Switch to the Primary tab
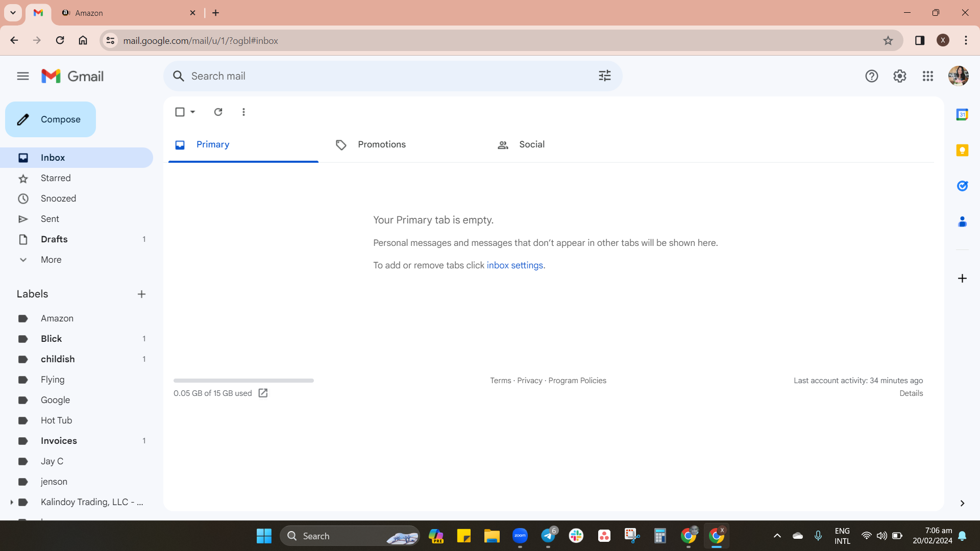Image resolution: width=980 pixels, height=551 pixels. pyautogui.click(x=243, y=145)
